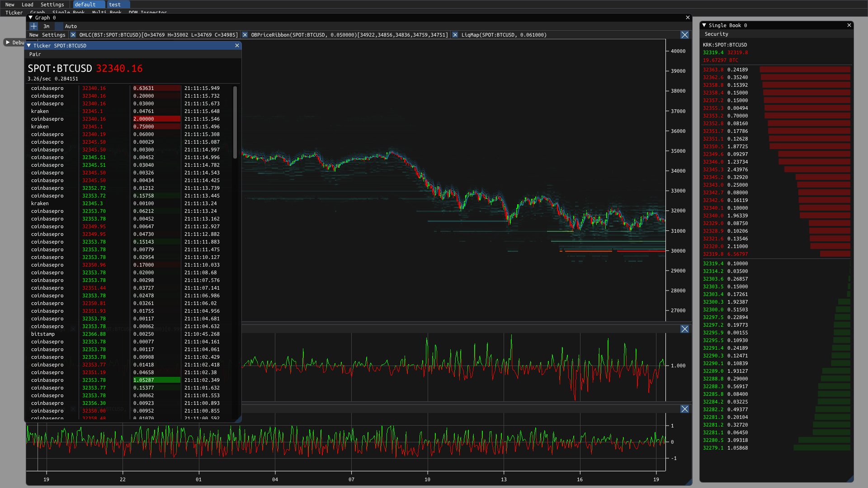Close the bottom oscillator chart pane
868x488 pixels.
684,409
